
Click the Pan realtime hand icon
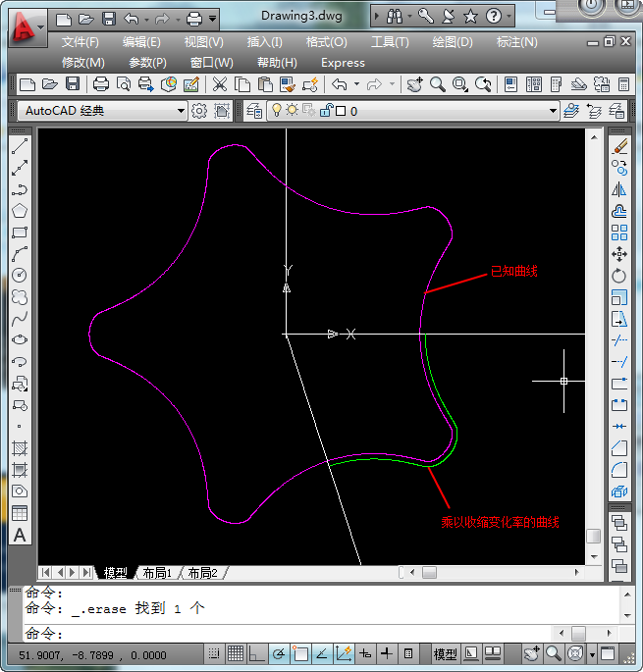pos(415,84)
